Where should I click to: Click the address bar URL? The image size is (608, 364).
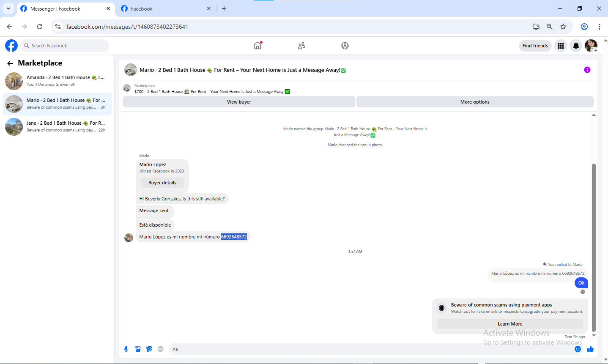pyautogui.click(x=127, y=27)
